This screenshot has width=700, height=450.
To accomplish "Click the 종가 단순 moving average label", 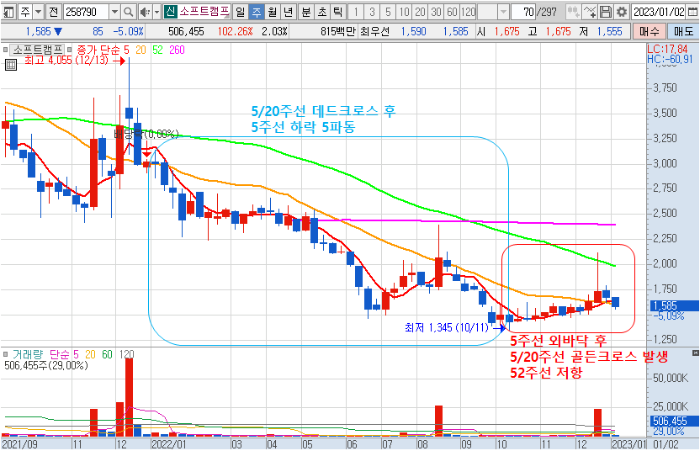I will (x=98, y=50).
